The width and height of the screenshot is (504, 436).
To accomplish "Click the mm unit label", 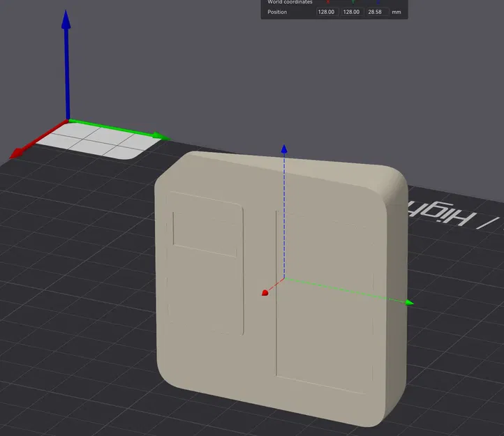I will pyautogui.click(x=396, y=13).
